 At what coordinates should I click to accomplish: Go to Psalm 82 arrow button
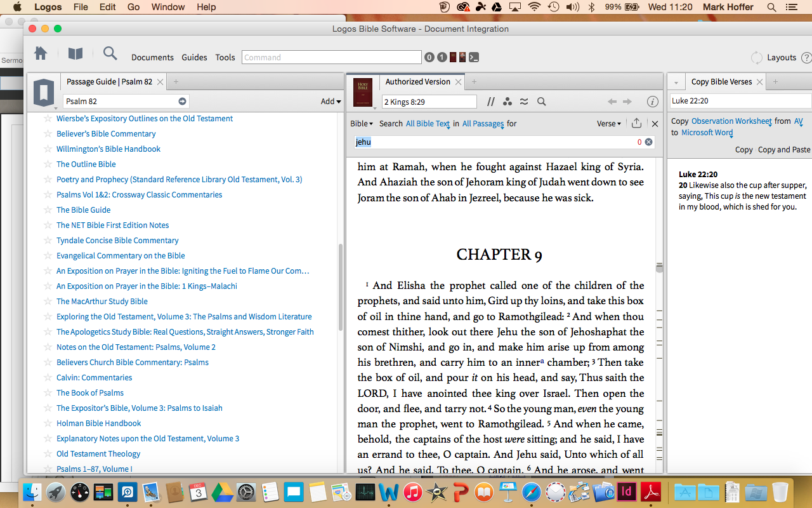click(x=182, y=101)
